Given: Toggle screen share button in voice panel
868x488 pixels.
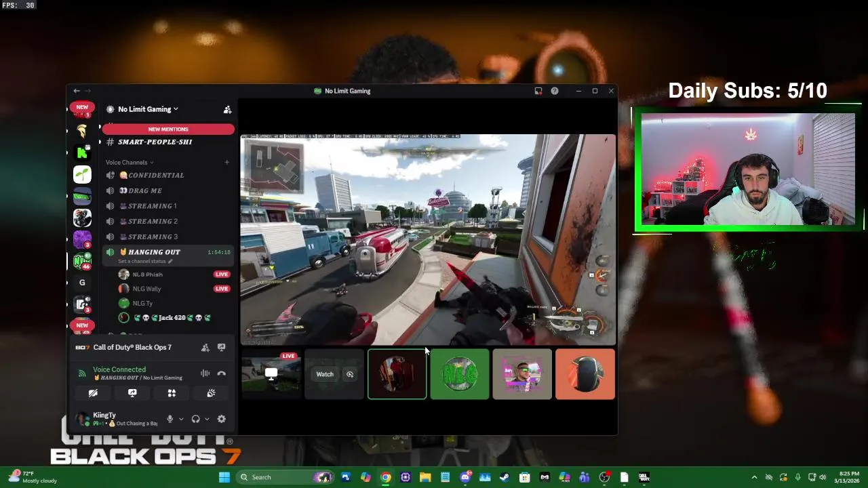Looking at the screenshot, I should pos(132,393).
